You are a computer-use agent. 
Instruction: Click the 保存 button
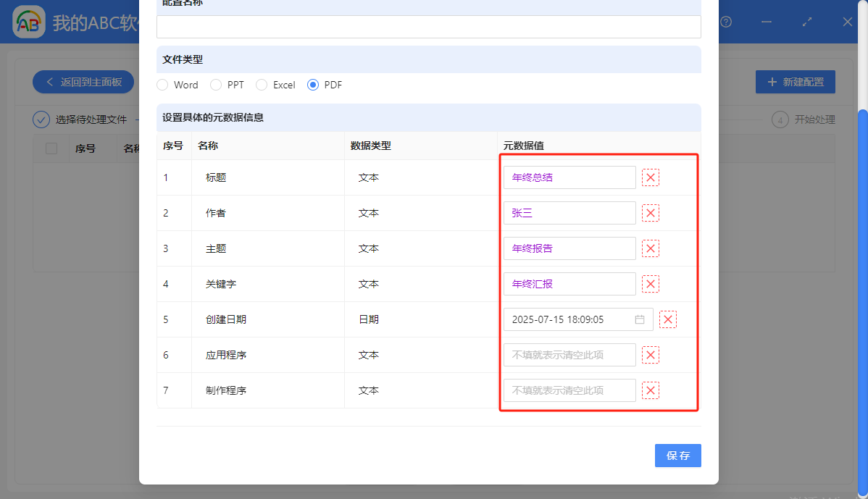[677, 455]
